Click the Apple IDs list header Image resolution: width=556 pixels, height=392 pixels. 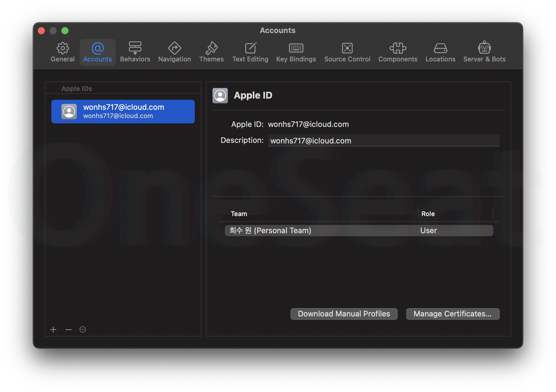[77, 89]
